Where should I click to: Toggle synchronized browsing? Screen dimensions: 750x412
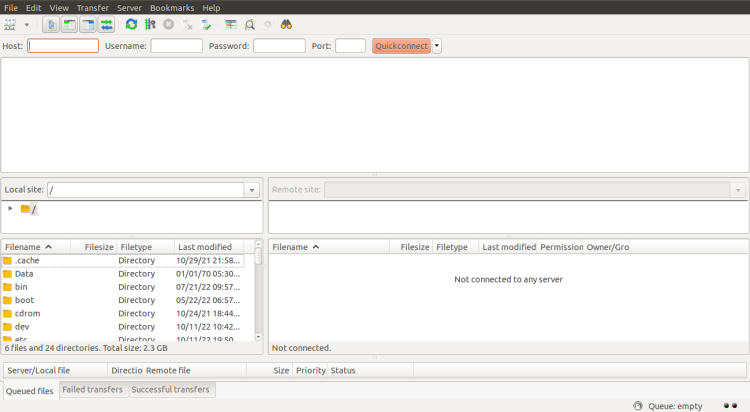coord(268,24)
